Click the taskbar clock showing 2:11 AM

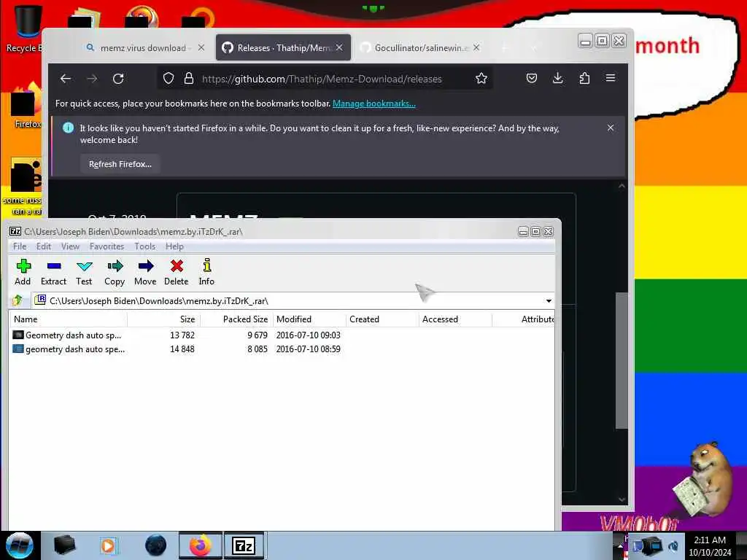[x=710, y=545]
